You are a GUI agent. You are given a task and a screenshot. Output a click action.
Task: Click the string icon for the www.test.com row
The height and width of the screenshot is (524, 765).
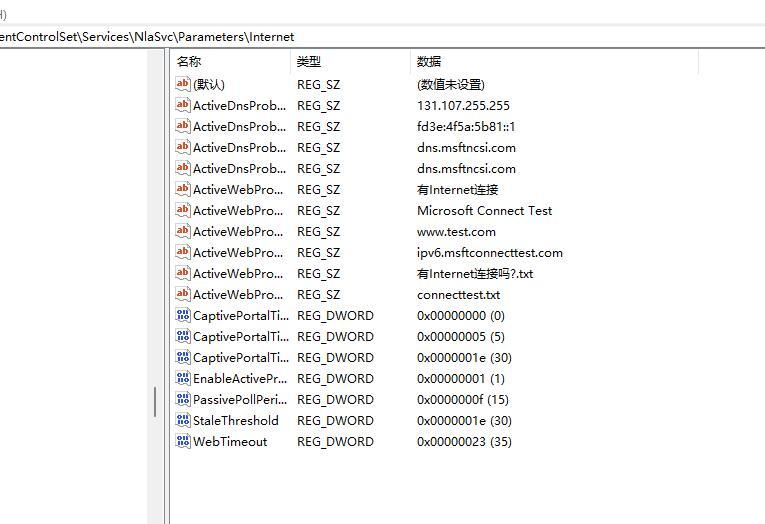click(x=183, y=232)
